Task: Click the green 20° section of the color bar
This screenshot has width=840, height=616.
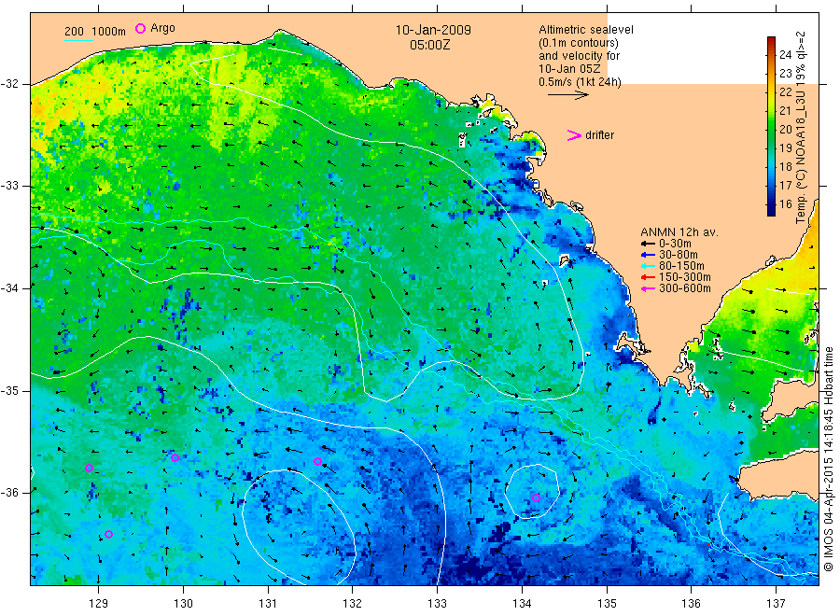Action: [x=771, y=129]
